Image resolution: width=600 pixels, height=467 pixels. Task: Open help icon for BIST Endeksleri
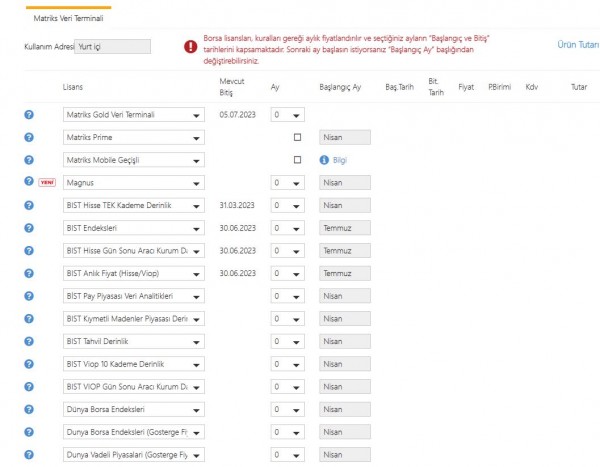tap(29, 228)
